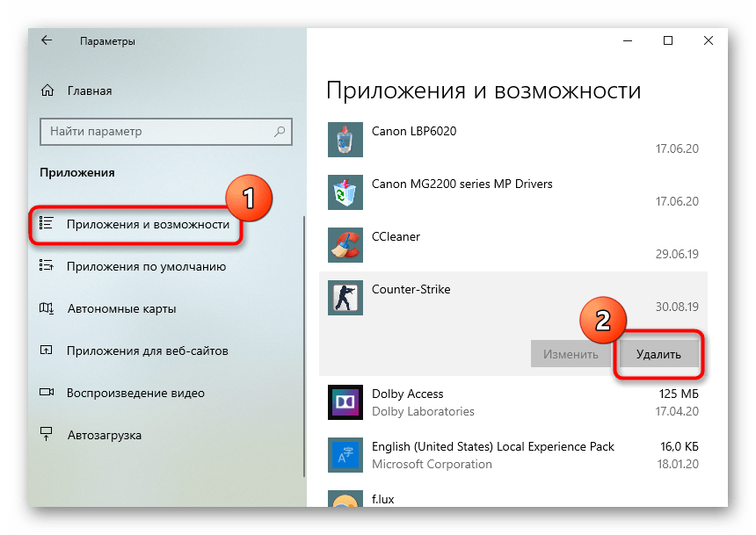Click the search magnifier icon
Image resolution: width=756 pixels, height=535 pixels.
click(x=280, y=132)
